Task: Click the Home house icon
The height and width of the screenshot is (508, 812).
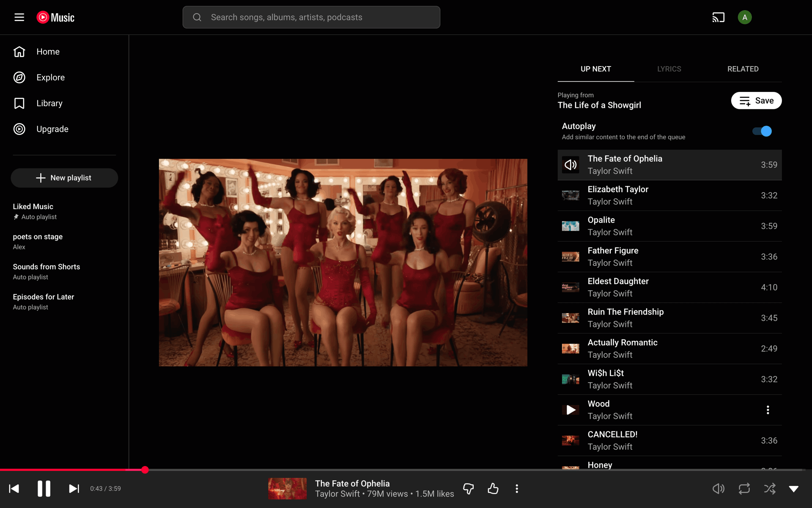Action: tap(19, 52)
